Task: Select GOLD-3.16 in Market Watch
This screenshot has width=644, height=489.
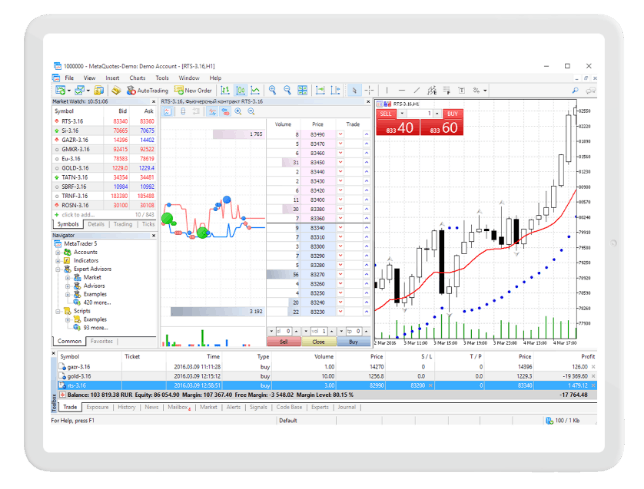Action: (104, 168)
